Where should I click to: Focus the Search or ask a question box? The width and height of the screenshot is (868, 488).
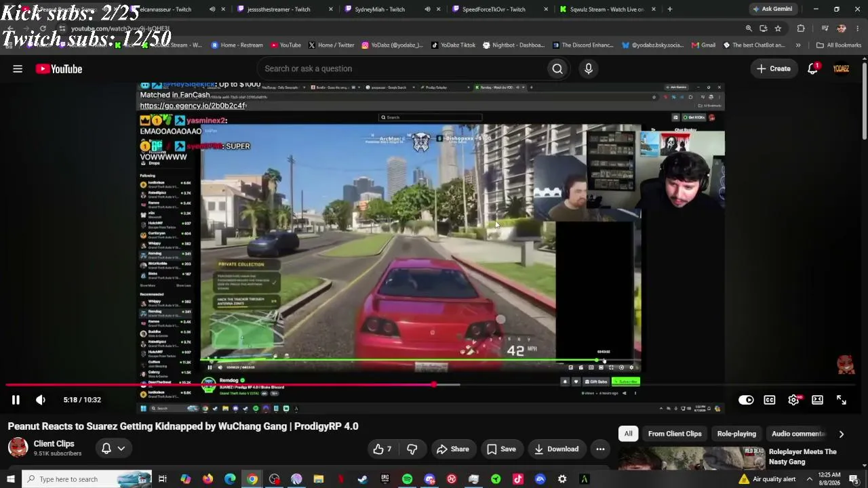click(401, 68)
